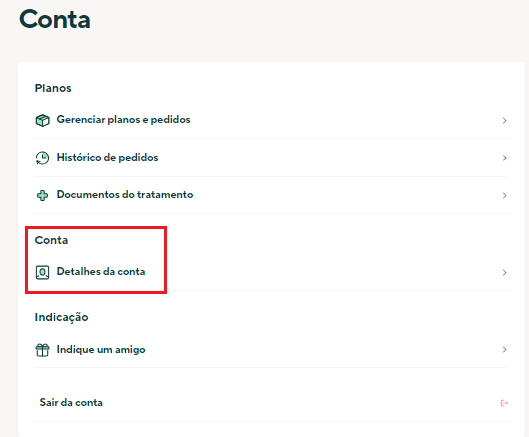Viewport: 529px width, 437px height.
Task: Open Histórico de pedidos
Action: click(271, 158)
